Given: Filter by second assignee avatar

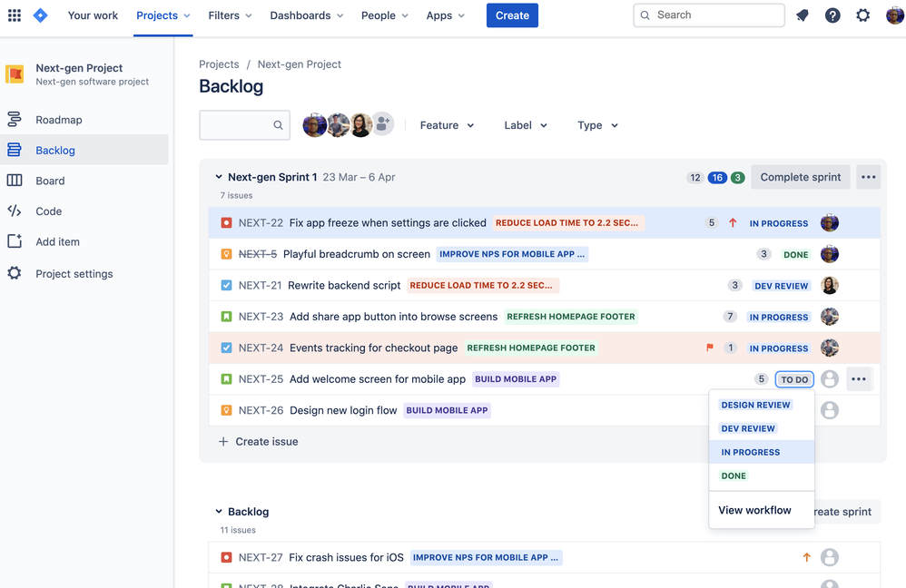Looking at the screenshot, I should tap(338, 124).
